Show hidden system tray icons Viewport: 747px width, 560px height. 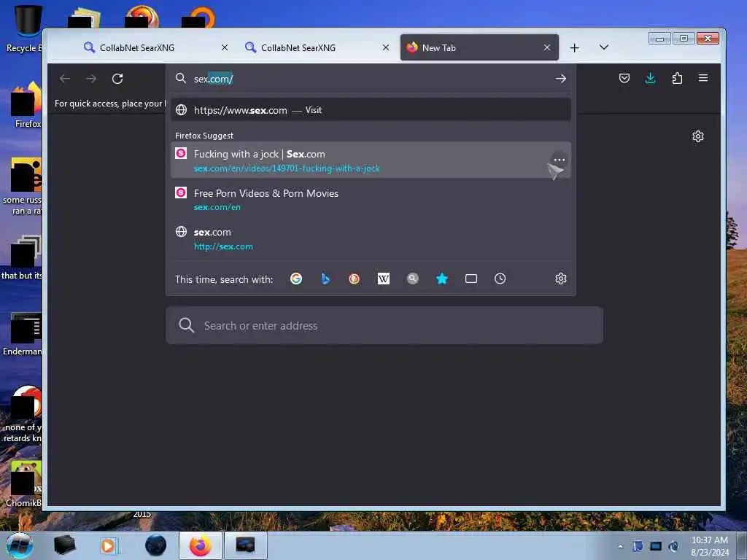click(620, 546)
